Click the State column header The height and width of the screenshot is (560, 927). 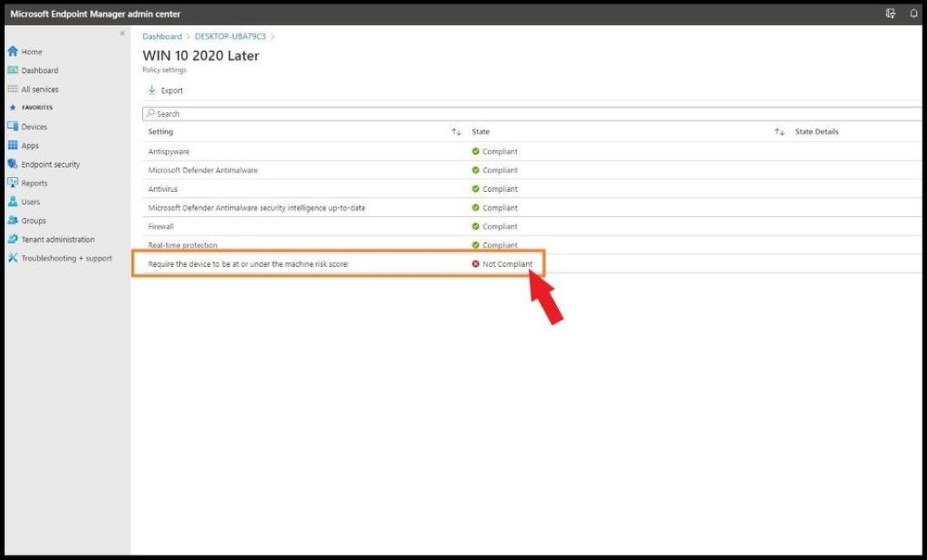tap(481, 132)
